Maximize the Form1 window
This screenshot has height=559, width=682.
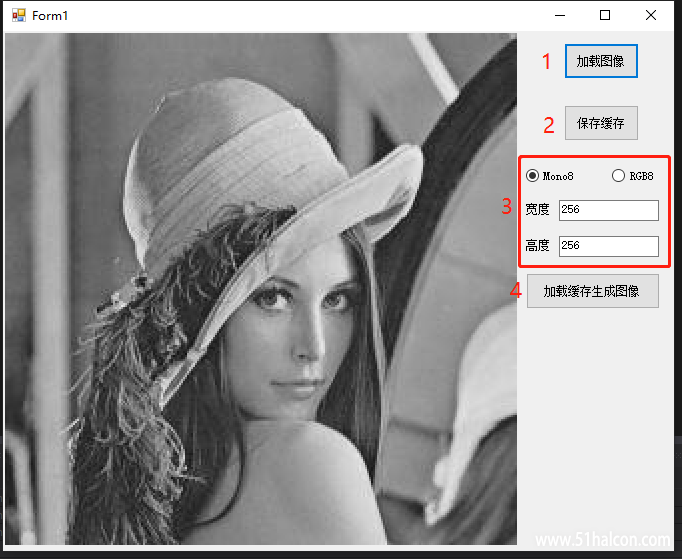click(605, 15)
